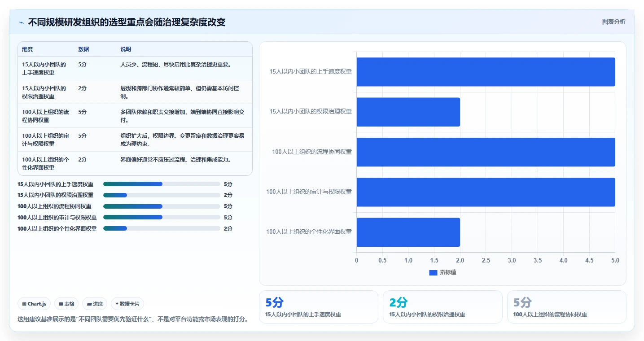Open the 2分 card for 15人以内小团队的权限治理权重
The height and width of the screenshot is (341, 644).
click(442, 307)
